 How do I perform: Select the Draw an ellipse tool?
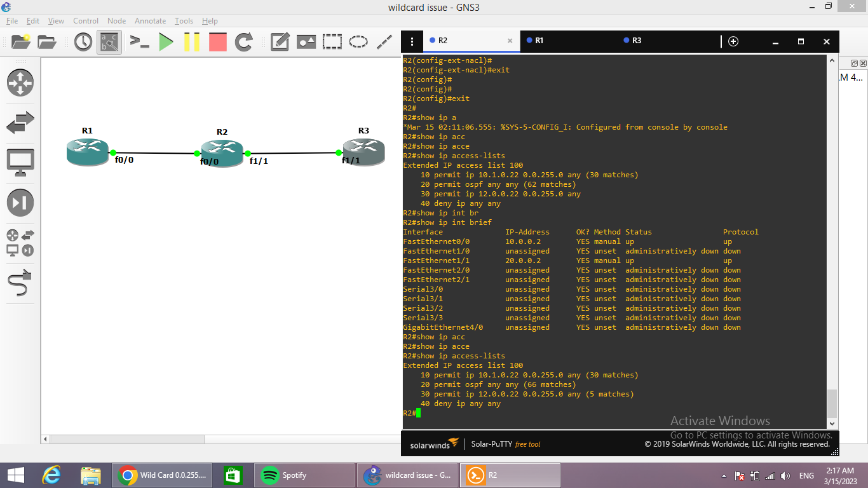(x=358, y=41)
